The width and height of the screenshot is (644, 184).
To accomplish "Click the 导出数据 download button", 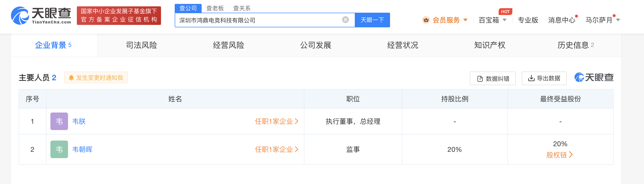I will tap(544, 78).
